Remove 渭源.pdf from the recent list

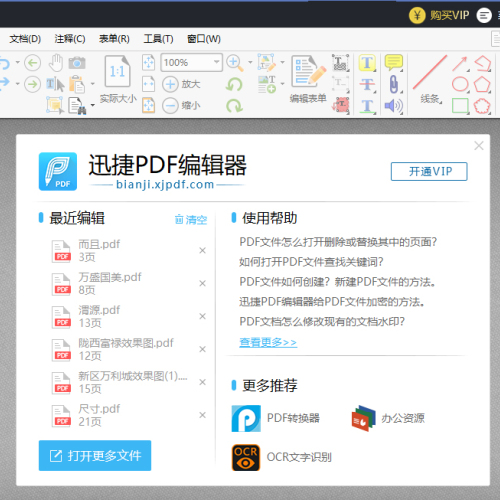coord(202,316)
